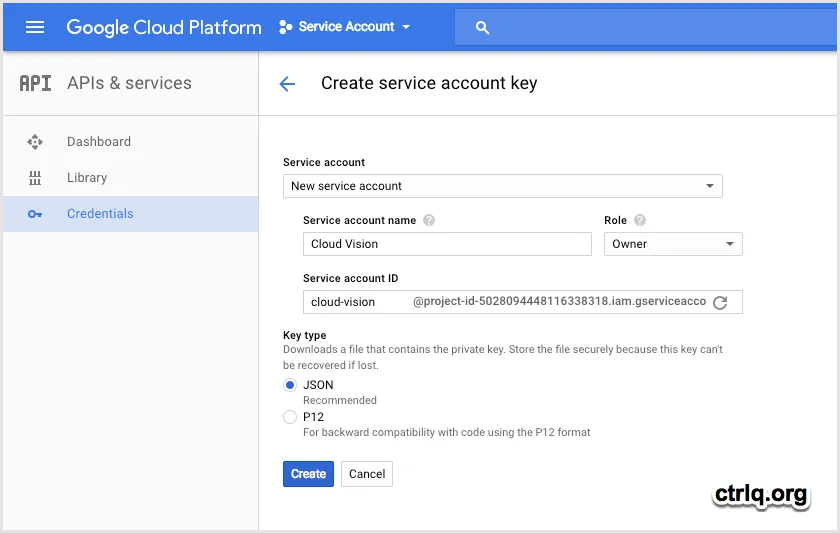Open Dashboard in the sidebar
This screenshot has height=533, width=840.
131,141
